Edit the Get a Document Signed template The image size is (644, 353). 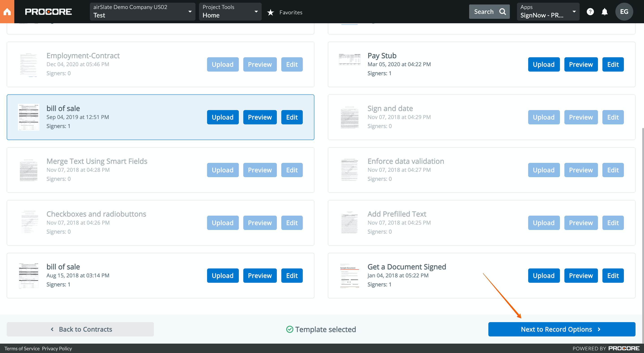click(613, 275)
